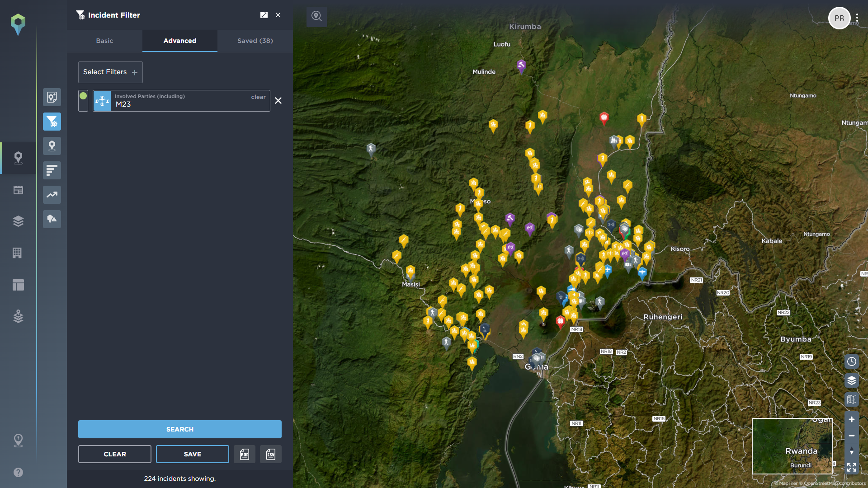Open the building grid section in sidebar
The width and height of the screenshot is (868, 488).
click(17, 253)
